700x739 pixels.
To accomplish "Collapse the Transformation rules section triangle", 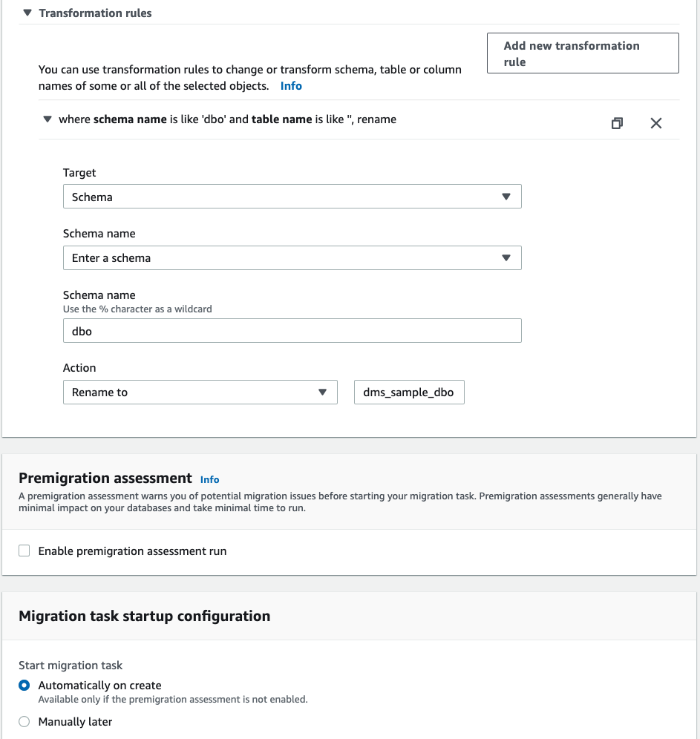I will coord(27,13).
